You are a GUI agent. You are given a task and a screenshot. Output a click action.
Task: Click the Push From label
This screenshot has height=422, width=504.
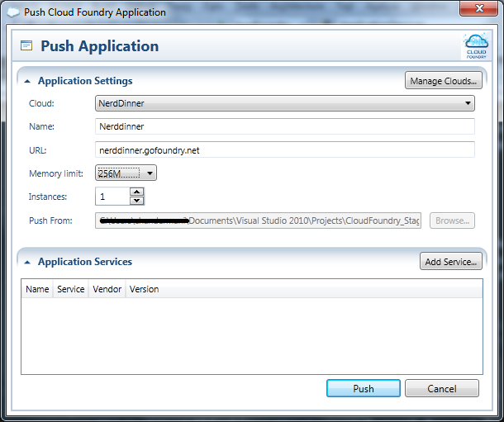[50, 220]
